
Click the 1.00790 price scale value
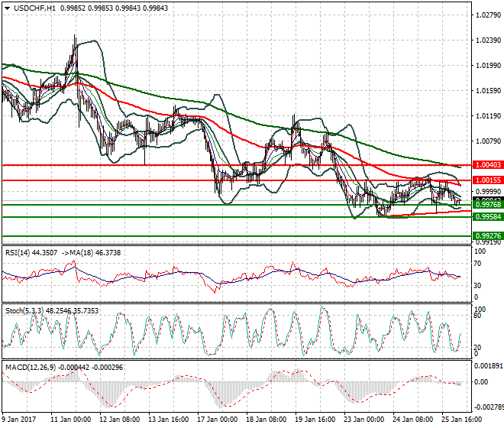pyautogui.click(x=488, y=141)
